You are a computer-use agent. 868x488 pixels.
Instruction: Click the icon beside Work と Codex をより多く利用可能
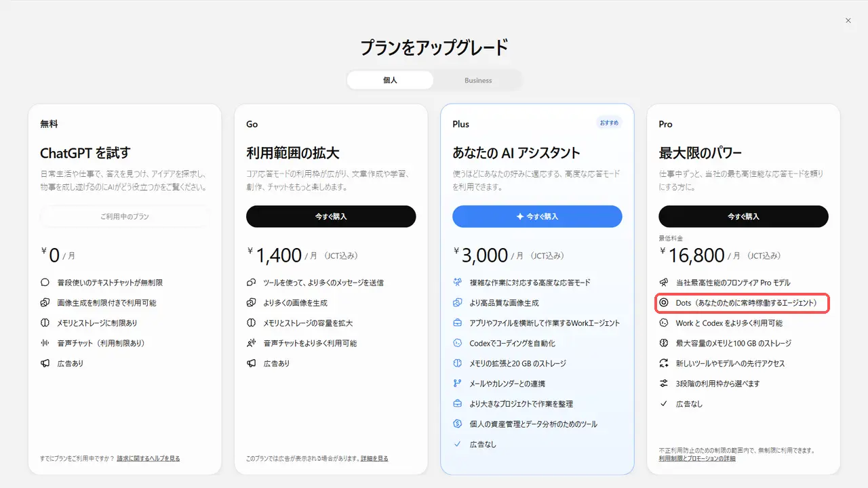coord(664,323)
